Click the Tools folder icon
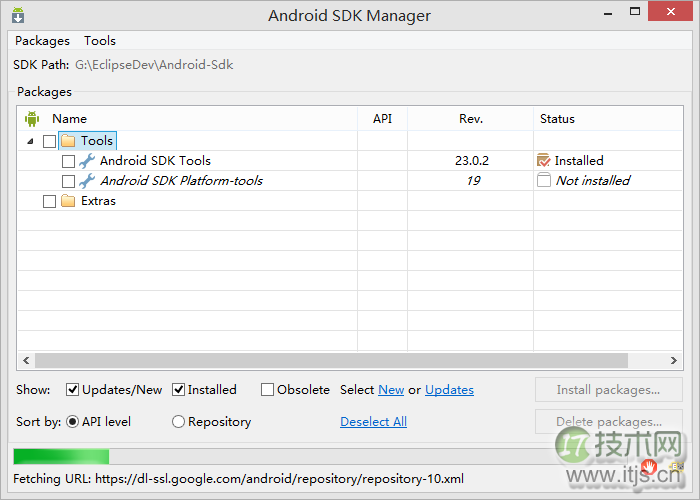Screen dimensions: 700x500 pyautogui.click(x=68, y=141)
